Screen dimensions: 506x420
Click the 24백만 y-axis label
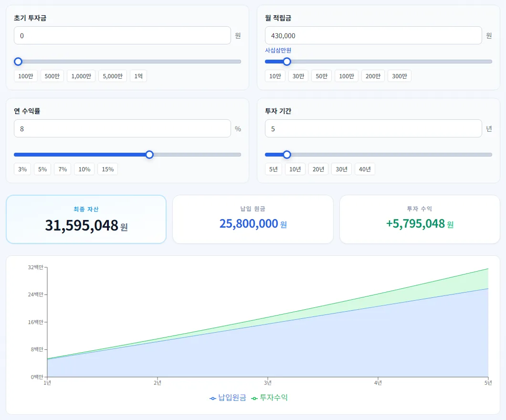click(x=35, y=294)
